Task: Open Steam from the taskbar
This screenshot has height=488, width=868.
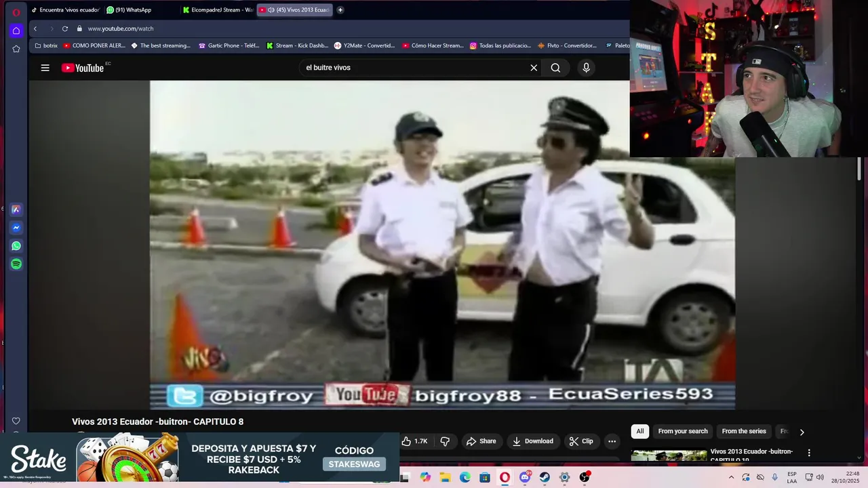Action: [x=545, y=477]
